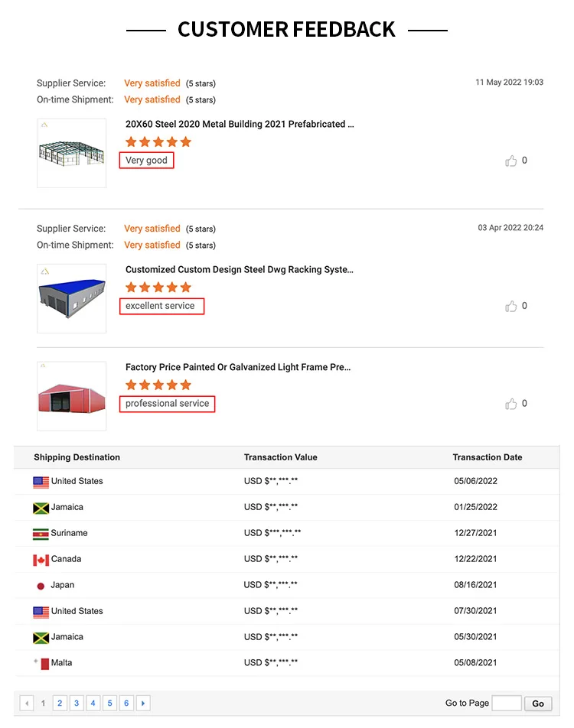Go to page 2 of transactions
This screenshot has width=574, height=728.
60,704
